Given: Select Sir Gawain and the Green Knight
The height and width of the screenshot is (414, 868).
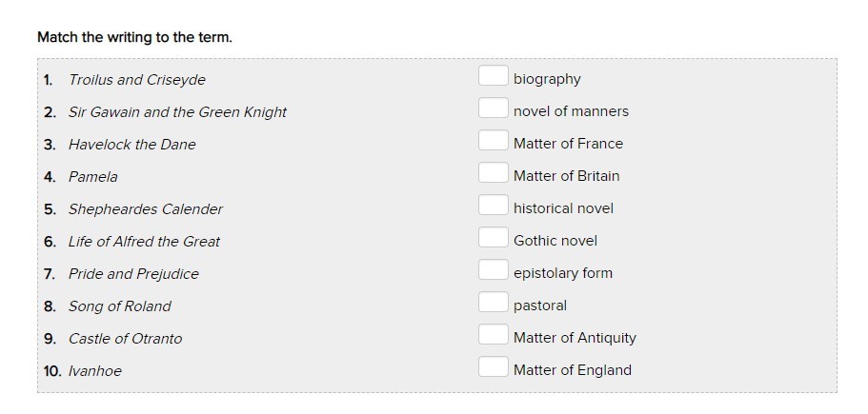Looking at the screenshot, I should pos(177,112).
